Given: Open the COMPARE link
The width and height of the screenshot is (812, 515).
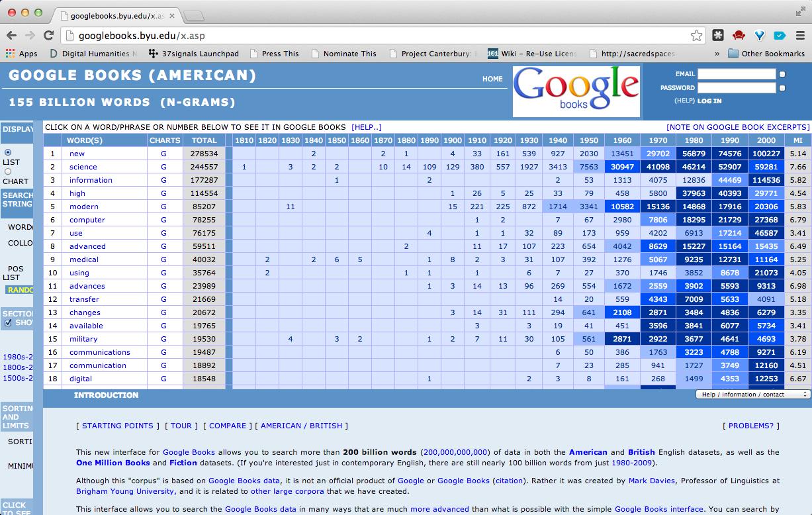Looking at the screenshot, I should [x=228, y=426].
